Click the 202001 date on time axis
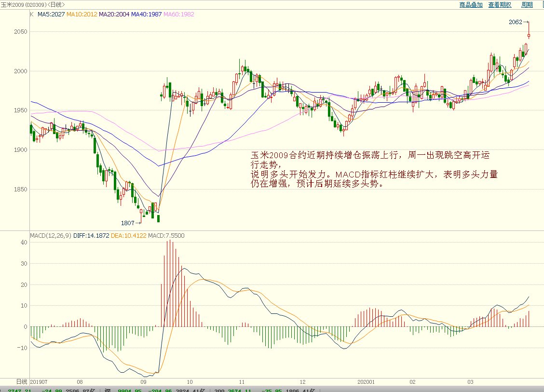544x392 pixels. point(366,381)
